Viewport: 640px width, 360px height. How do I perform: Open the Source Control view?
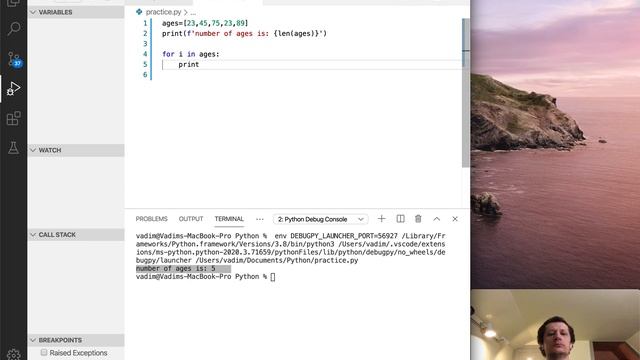(x=14, y=59)
